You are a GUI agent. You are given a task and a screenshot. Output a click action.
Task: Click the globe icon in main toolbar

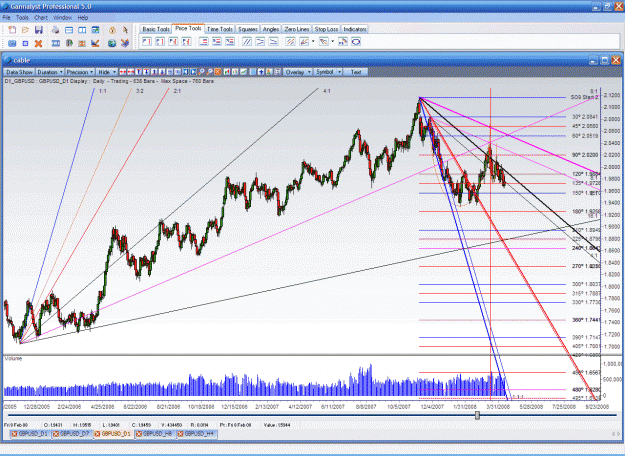[x=112, y=43]
